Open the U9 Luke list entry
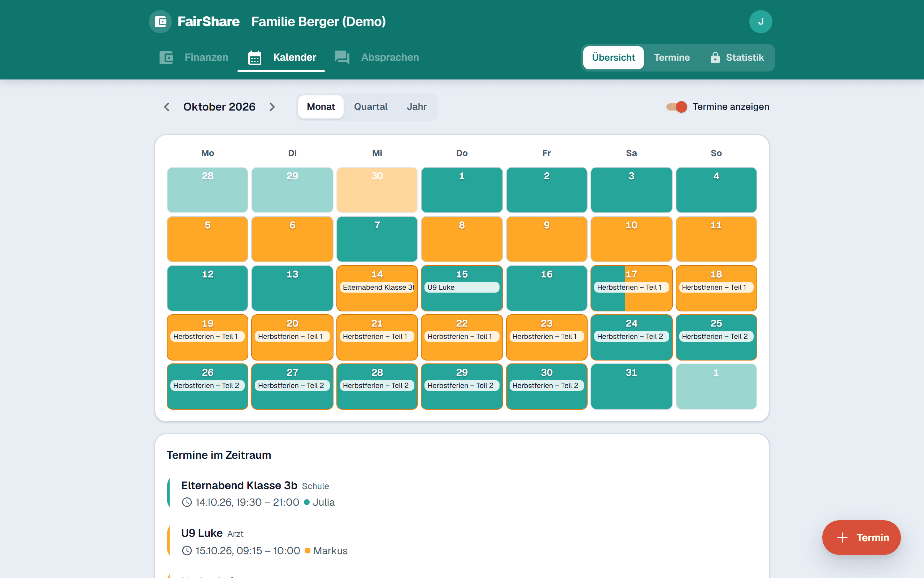Screen dimensions: 924x578 click(462, 541)
